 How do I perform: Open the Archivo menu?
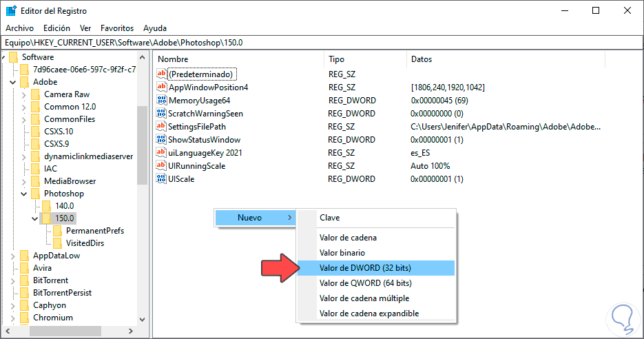(19, 28)
